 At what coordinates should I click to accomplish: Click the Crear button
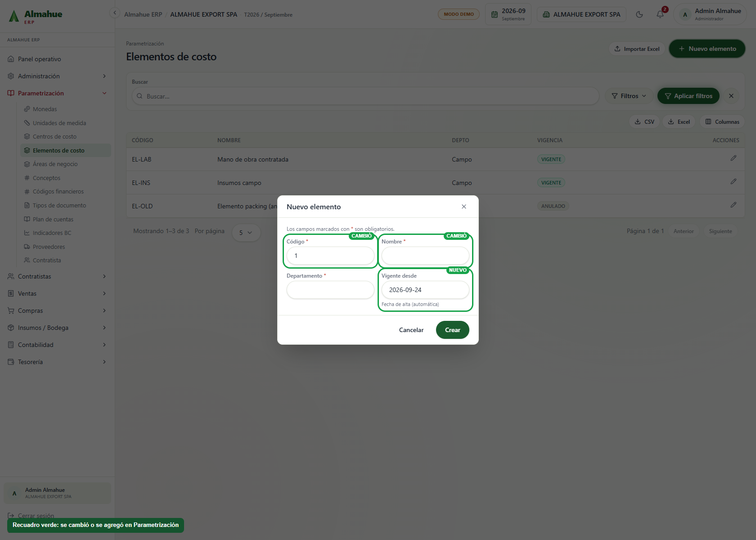452,330
